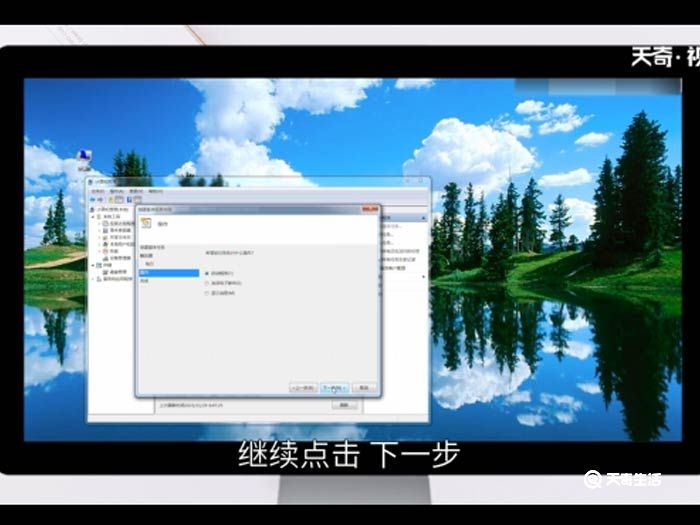Click the Up one level toolbar icon
700x525 pixels.
click(111, 200)
